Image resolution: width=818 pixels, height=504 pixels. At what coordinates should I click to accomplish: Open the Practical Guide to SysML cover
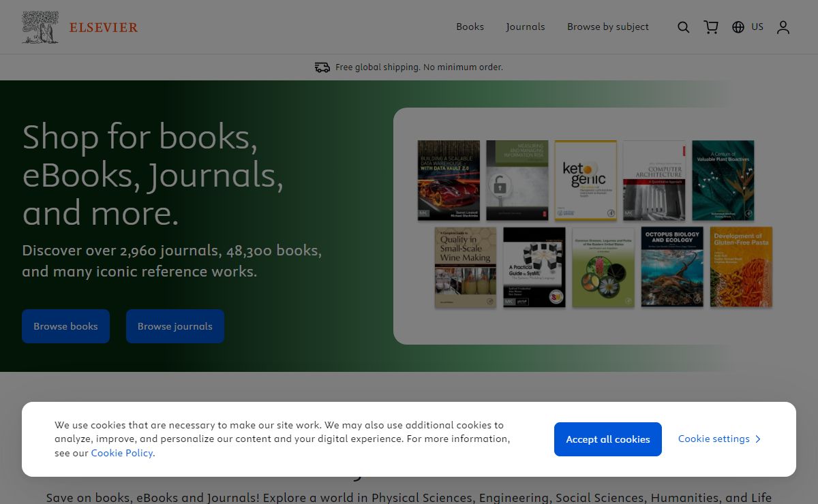[x=534, y=267]
